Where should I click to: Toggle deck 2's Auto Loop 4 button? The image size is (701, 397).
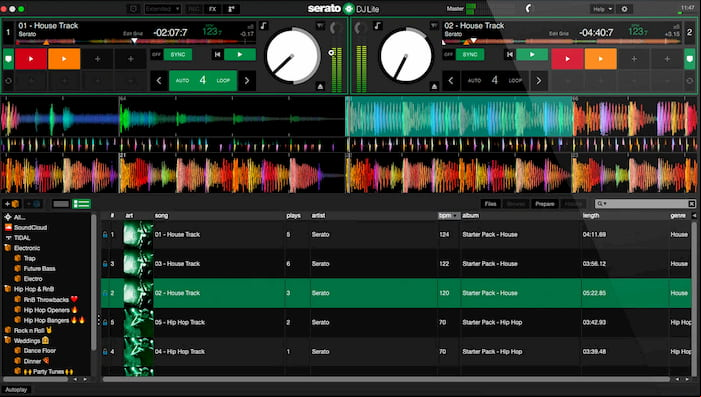(495, 81)
